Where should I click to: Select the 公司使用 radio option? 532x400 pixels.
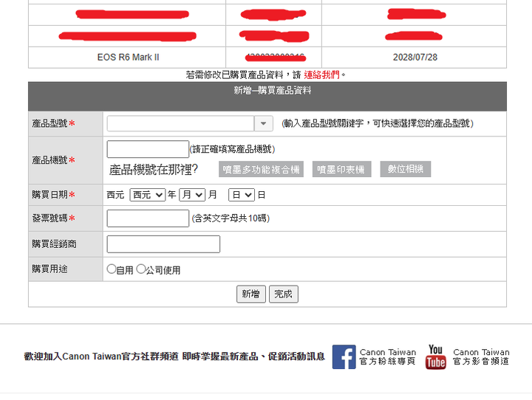[141, 269]
